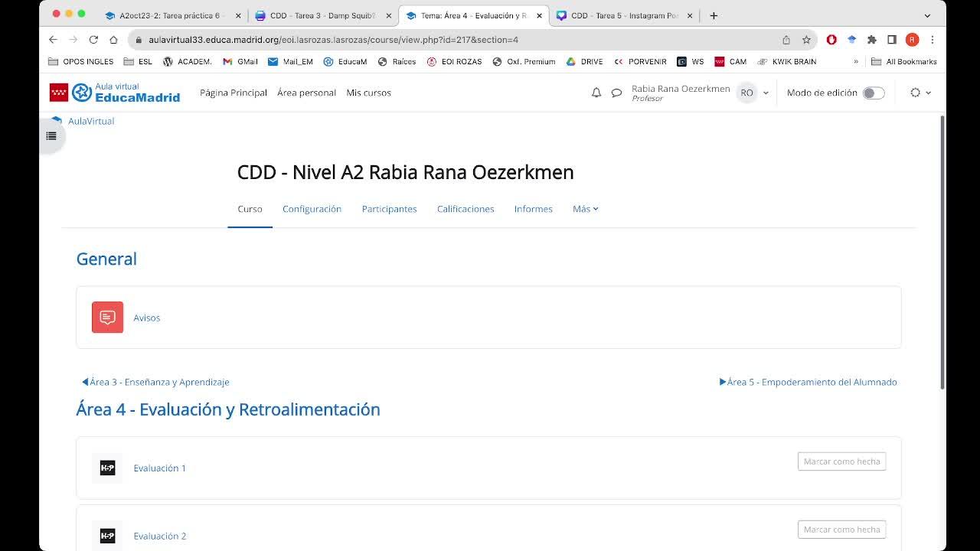Image resolution: width=980 pixels, height=551 pixels.
Task: Expand the gear settings dropdown at top right
Action: (920, 93)
